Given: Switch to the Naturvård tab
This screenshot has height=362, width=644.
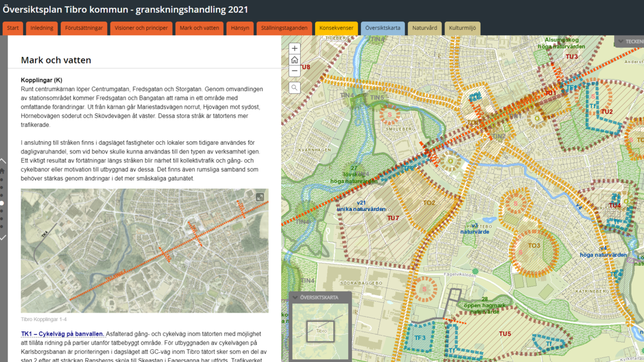Looking at the screenshot, I should 424,28.
